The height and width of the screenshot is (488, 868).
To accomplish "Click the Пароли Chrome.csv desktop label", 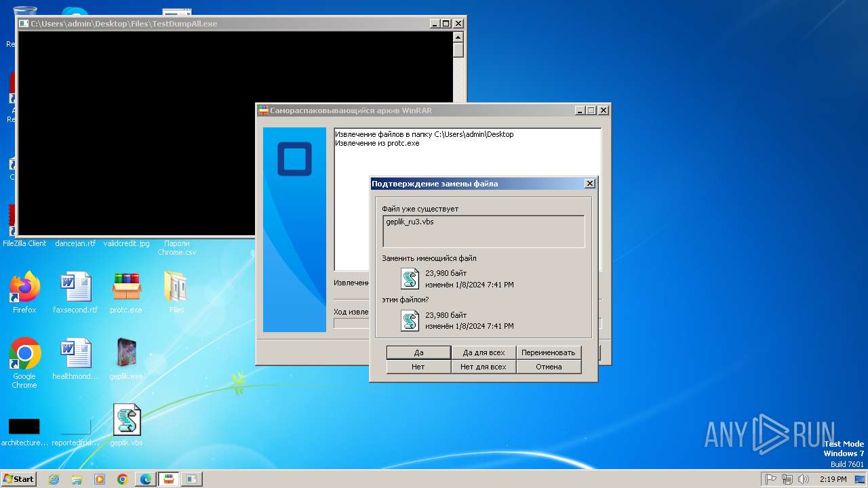I will tap(176, 247).
